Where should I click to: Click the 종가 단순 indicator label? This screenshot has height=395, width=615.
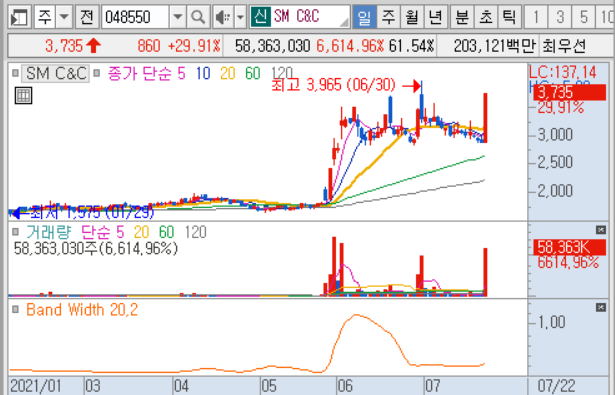point(140,73)
